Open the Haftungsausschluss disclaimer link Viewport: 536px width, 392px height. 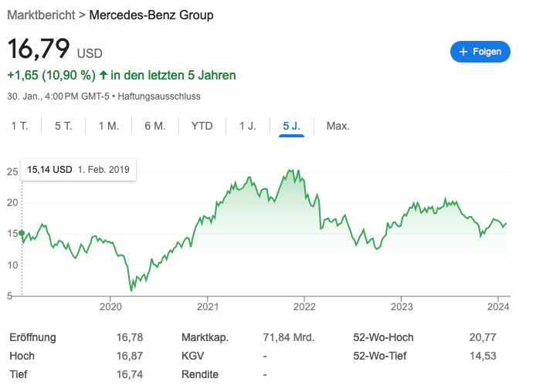(x=159, y=96)
